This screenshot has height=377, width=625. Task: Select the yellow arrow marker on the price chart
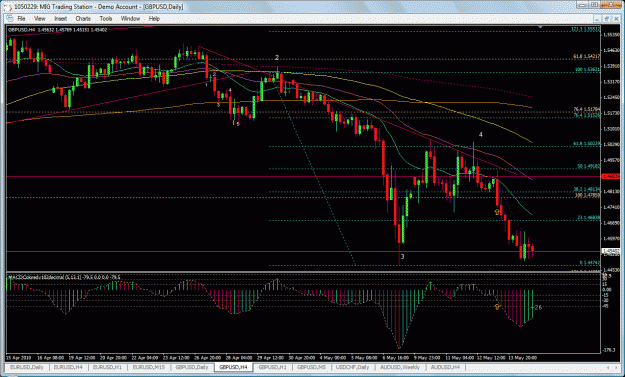pyautogui.click(x=497, y=212)
